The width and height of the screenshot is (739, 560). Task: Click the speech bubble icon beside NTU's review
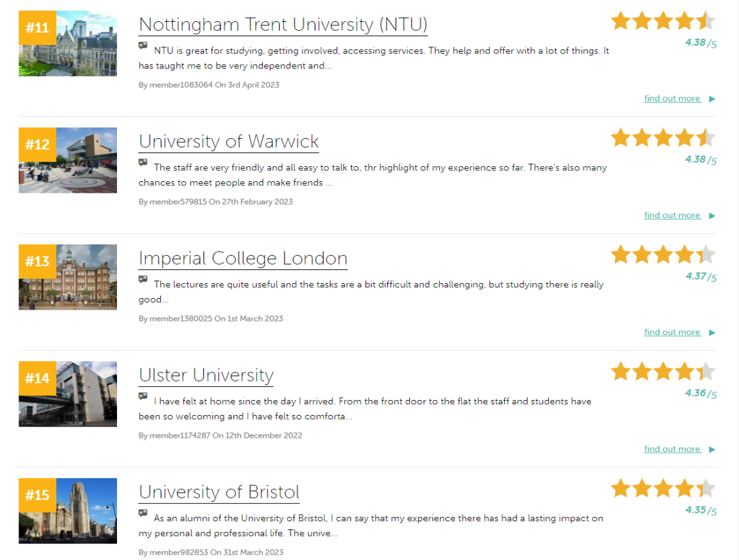(142, 46)
